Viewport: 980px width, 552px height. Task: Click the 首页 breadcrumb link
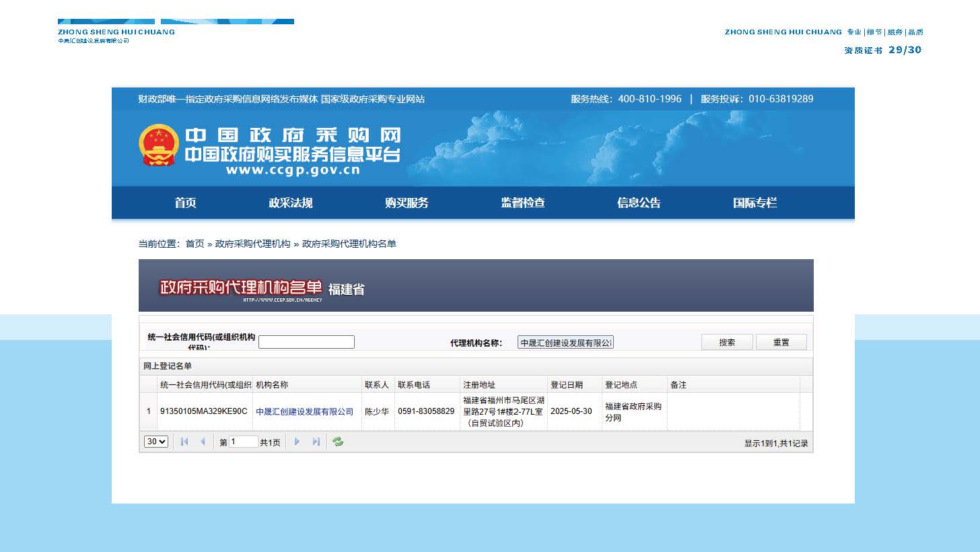tap(195, 244)
